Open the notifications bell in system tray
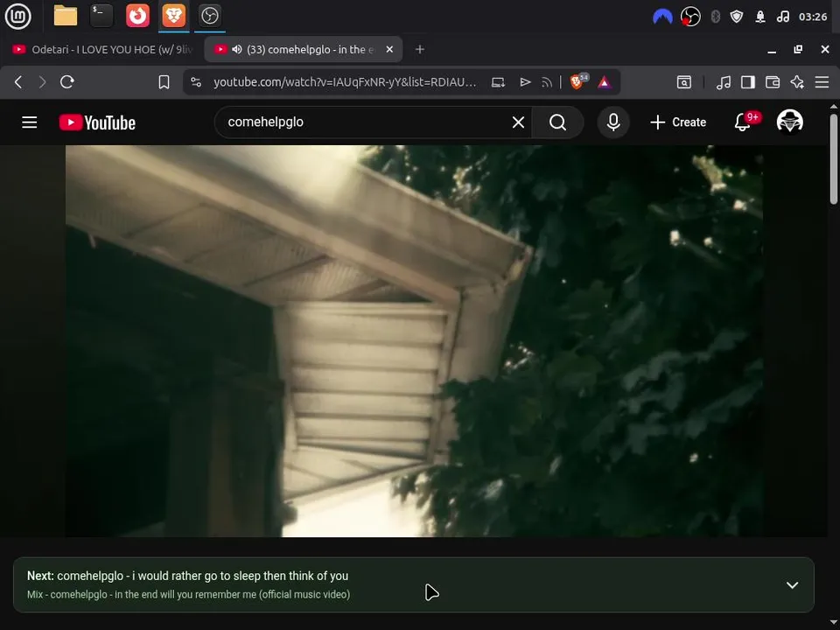The width and height of the screenshot is (840, 630). tap(760, 17)
